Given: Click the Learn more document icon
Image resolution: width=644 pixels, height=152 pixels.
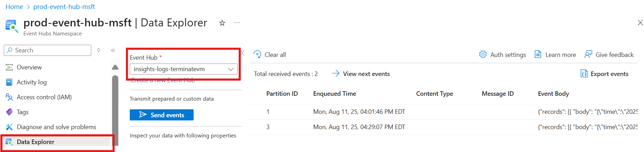Looking at the screenshot, I should click(538, 54).
